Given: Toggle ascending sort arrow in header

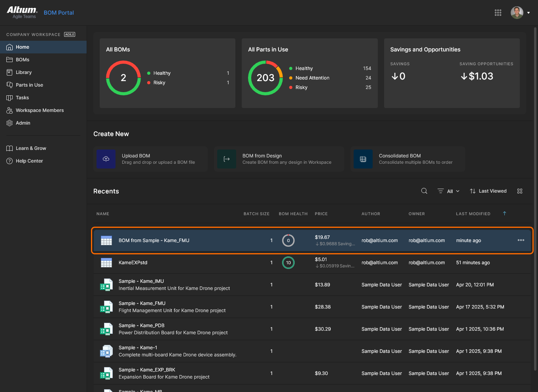Looking at the screenshot, I should [x=504, y=214].
